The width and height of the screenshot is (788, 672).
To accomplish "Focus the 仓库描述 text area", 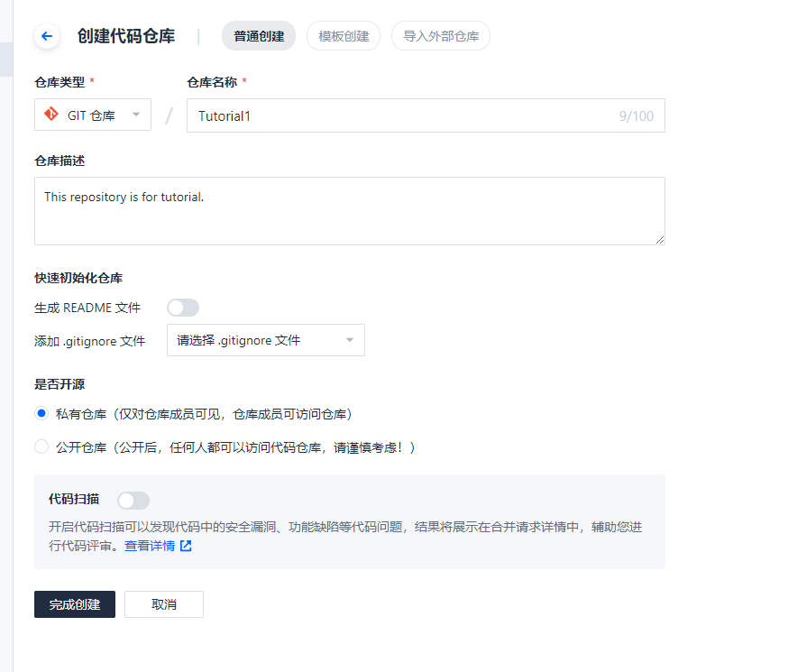I will 349,210.
